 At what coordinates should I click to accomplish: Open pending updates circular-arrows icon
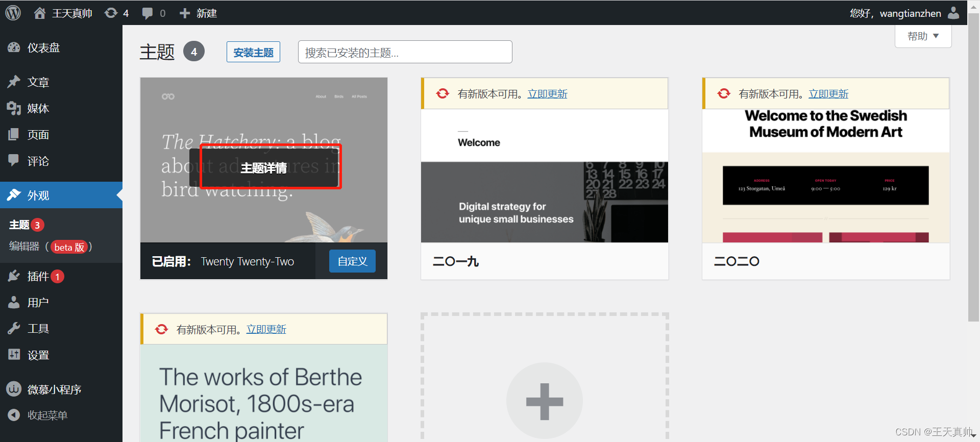tap(111, 13)
